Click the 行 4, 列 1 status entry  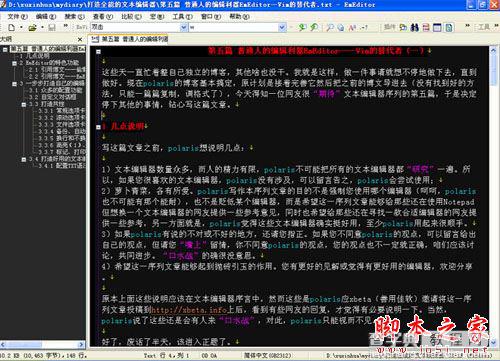(174, 356)
